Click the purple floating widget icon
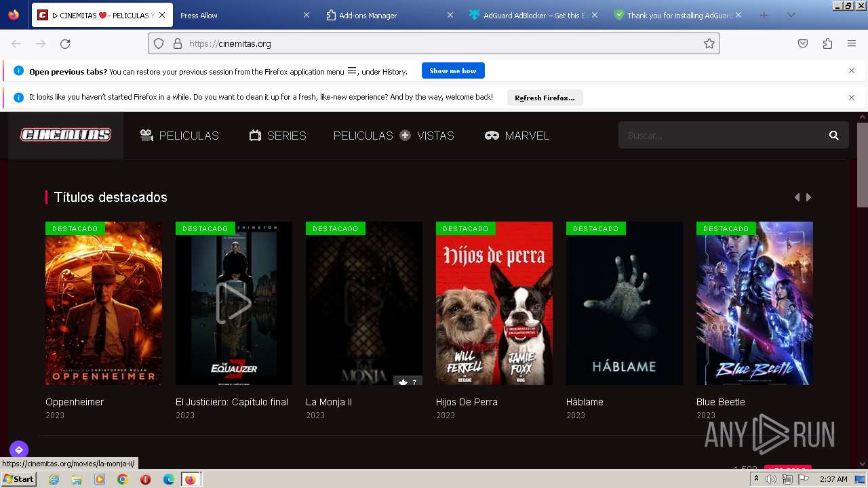Image resolution: width=868 pixels, height=488 pixels. (19, 449)
